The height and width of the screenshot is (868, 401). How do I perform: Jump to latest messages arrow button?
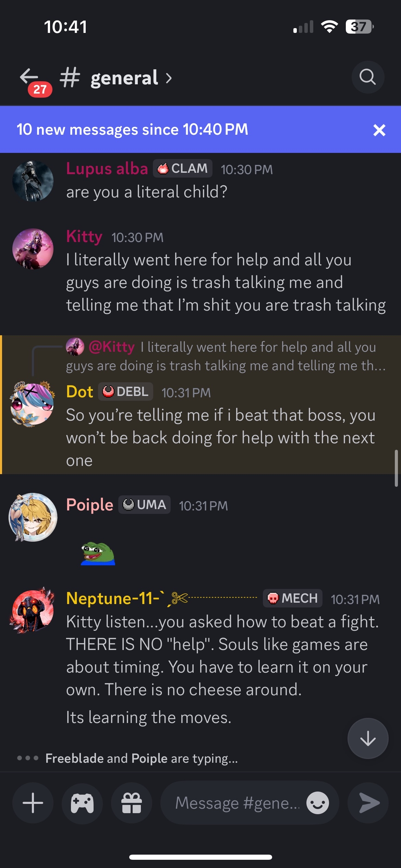point(368,738)
